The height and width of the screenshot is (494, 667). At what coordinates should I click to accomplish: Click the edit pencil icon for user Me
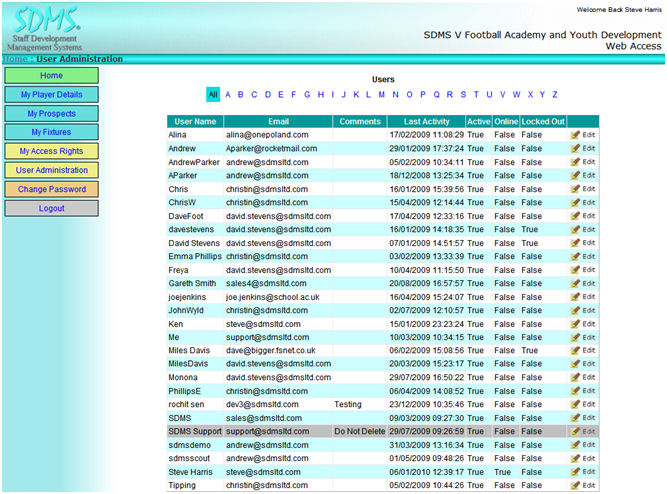(x=575, y=337)
